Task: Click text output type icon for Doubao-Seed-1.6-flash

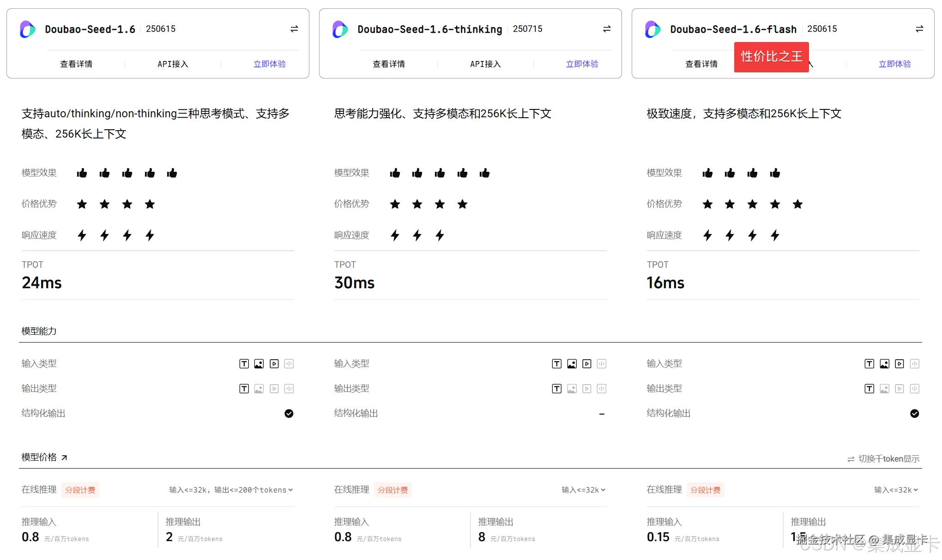Action: pyautogui.click(x=869, y=389)
